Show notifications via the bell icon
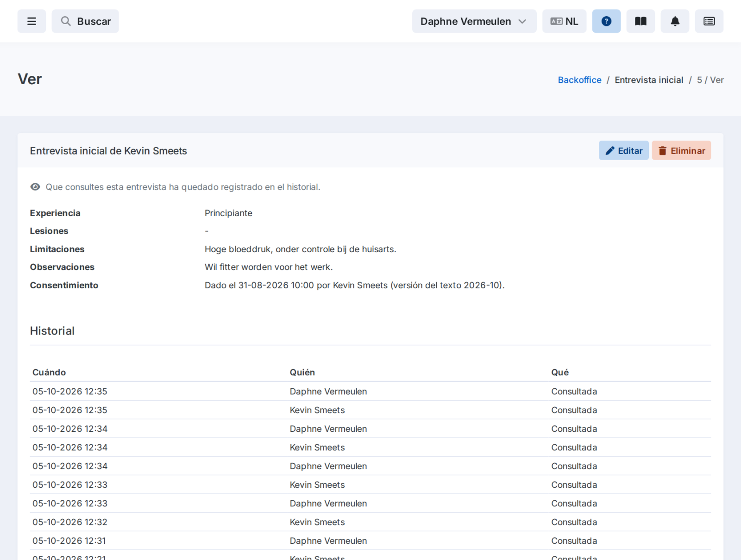The width and height of the screenshot is (741, 560). click(x=675, y=21)
